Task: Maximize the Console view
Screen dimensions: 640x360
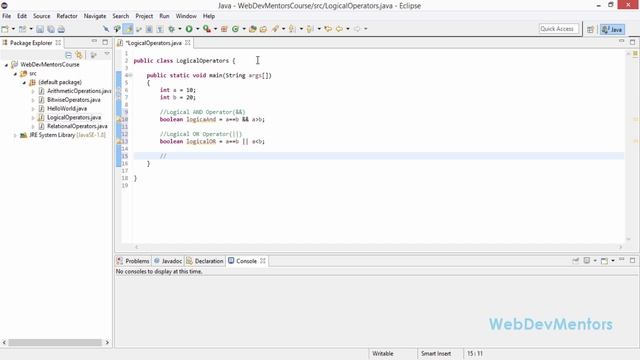Action: 632,260
